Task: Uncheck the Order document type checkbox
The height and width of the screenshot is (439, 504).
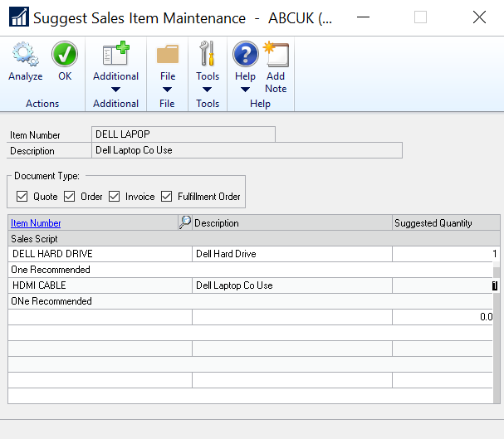Action: (x=69, y=196)
